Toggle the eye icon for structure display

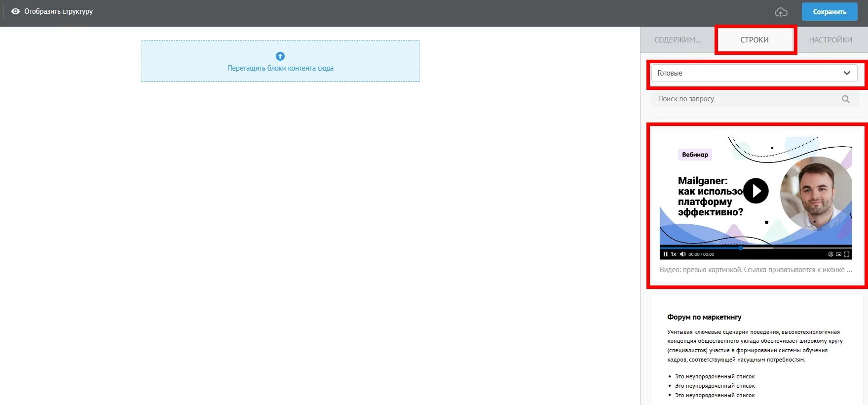click(x=15, y=11)
